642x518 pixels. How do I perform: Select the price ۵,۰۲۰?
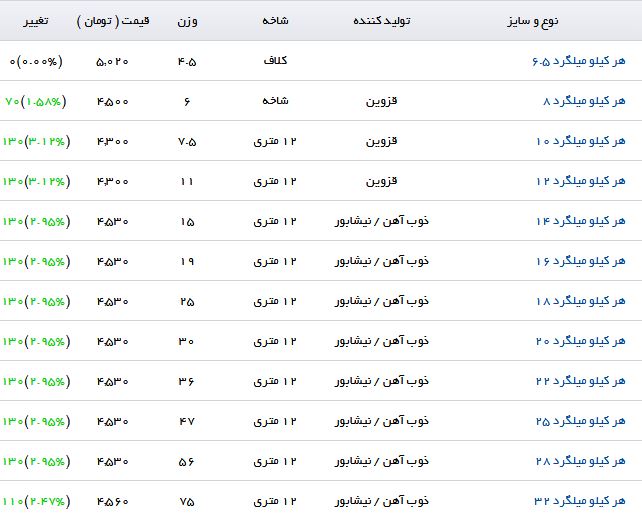(x=112, y=61)
